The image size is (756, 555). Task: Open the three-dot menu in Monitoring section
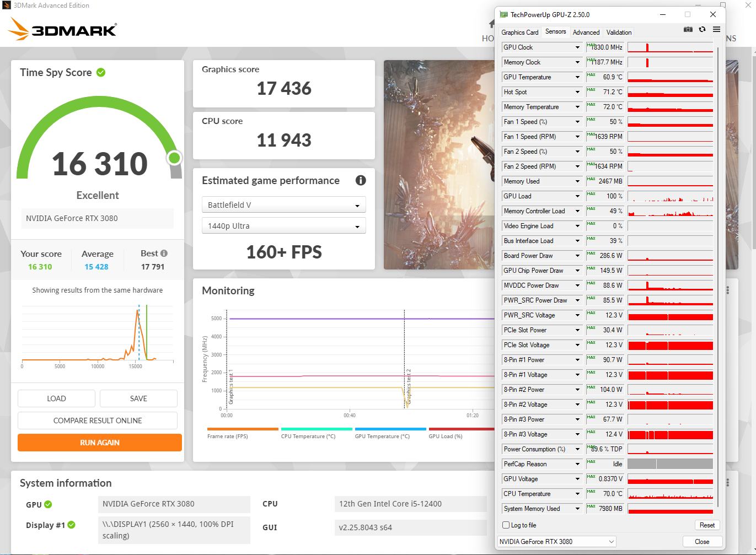728,290
